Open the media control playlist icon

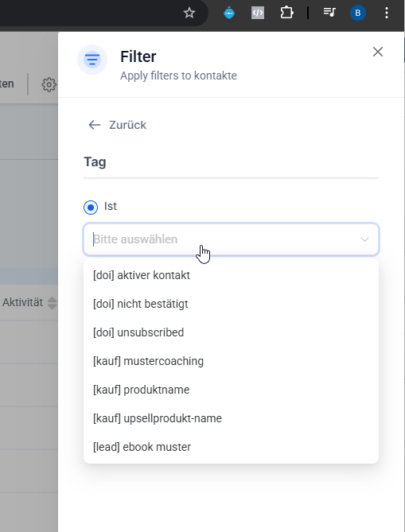[329, 13]
